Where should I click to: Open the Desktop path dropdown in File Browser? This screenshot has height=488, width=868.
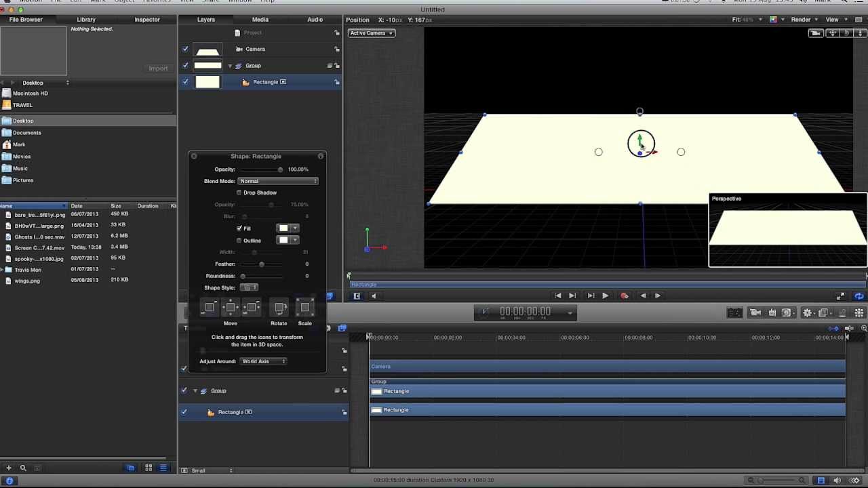click(45, 83)
